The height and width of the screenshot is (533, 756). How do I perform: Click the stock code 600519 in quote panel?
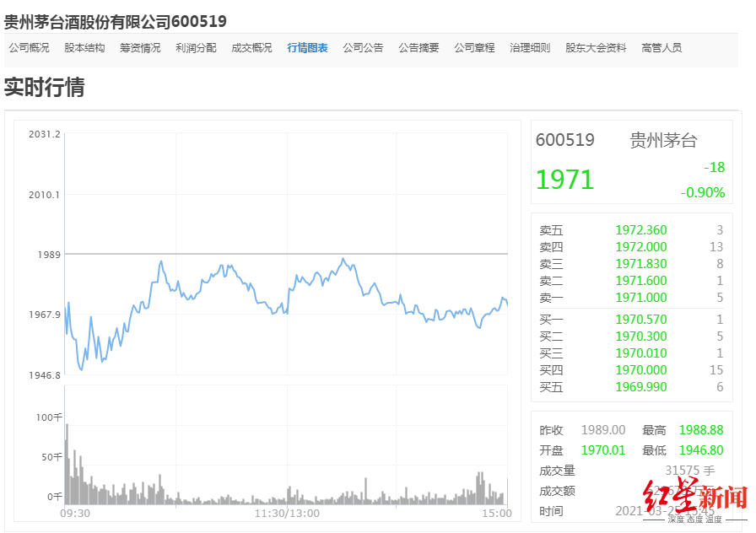click(x=565, y=140)
